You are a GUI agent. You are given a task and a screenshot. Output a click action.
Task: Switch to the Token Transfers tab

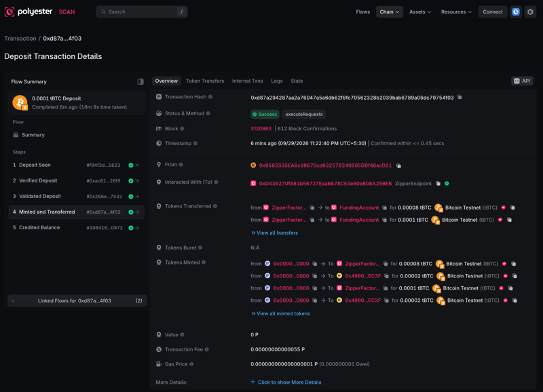pyautogui.click(x=205, y=81)
